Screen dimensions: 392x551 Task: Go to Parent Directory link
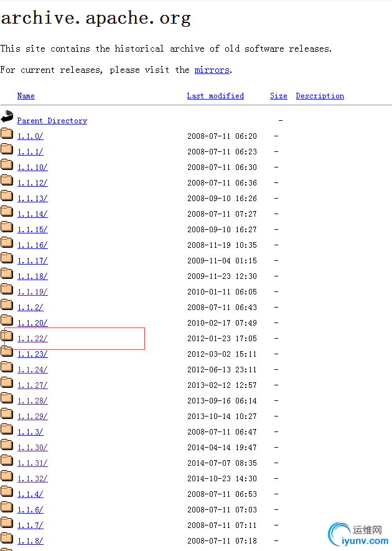52,121
